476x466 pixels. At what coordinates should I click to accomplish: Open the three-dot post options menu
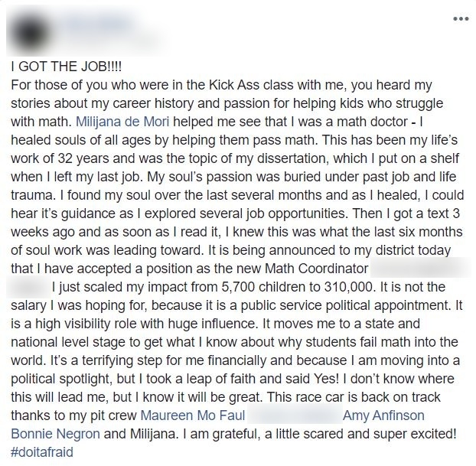[460, 18]
